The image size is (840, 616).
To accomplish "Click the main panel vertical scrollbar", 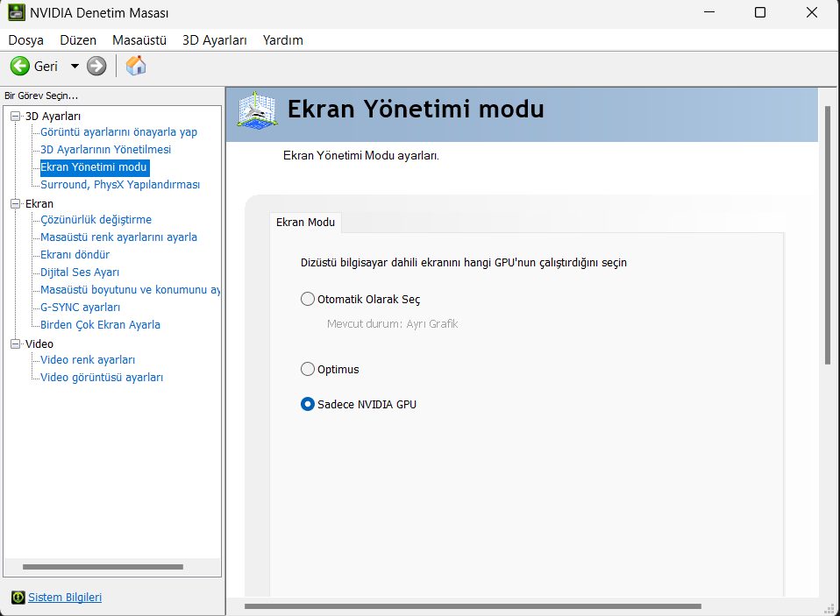I will 828,236.
